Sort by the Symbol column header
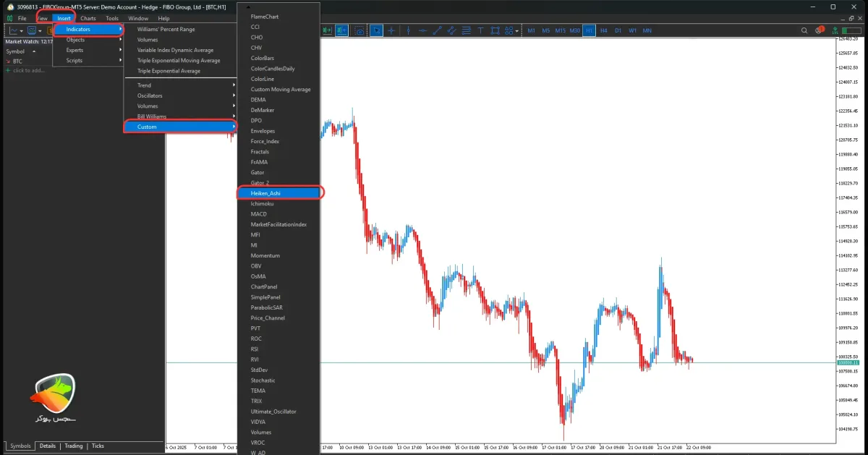The image size is (868, 455). [x=15, y=51]
